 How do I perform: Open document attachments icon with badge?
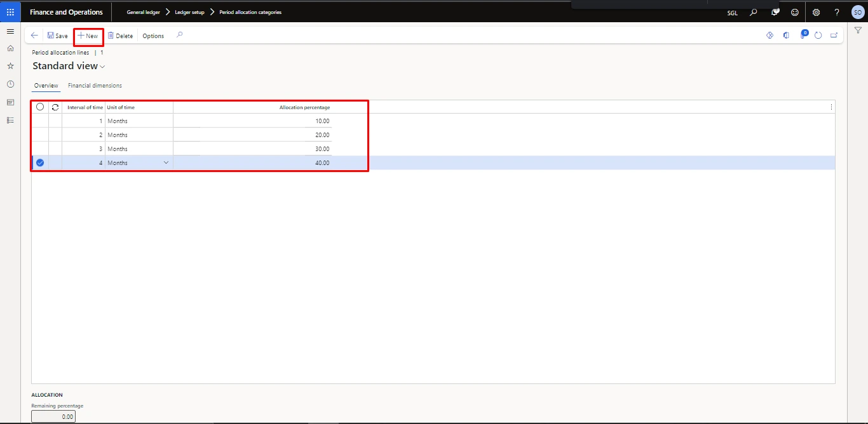click(803, 35)
